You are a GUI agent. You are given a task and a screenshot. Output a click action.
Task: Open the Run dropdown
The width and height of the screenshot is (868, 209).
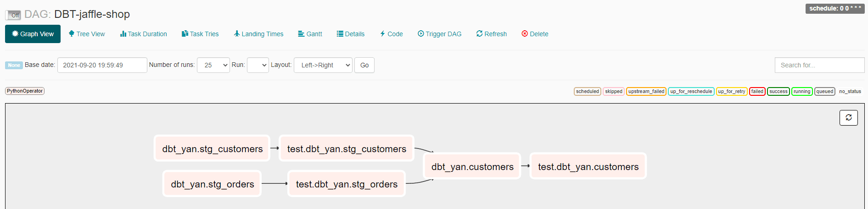coord(258,65)
